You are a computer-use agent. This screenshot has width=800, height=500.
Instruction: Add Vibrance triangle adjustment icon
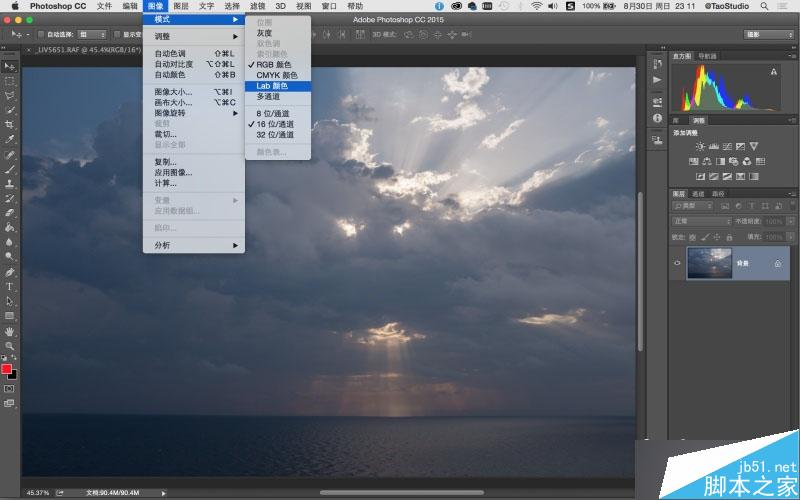coord(754,146)
